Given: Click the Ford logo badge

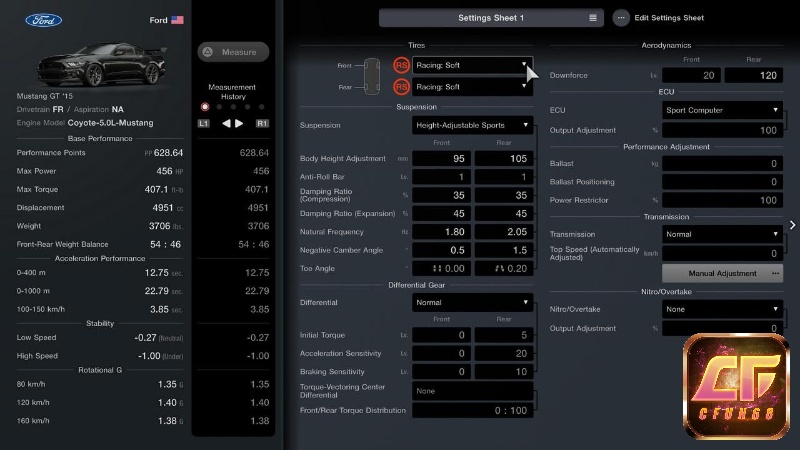Looking at the screenshot, I should pyautogui.click(x=44, y=20).
